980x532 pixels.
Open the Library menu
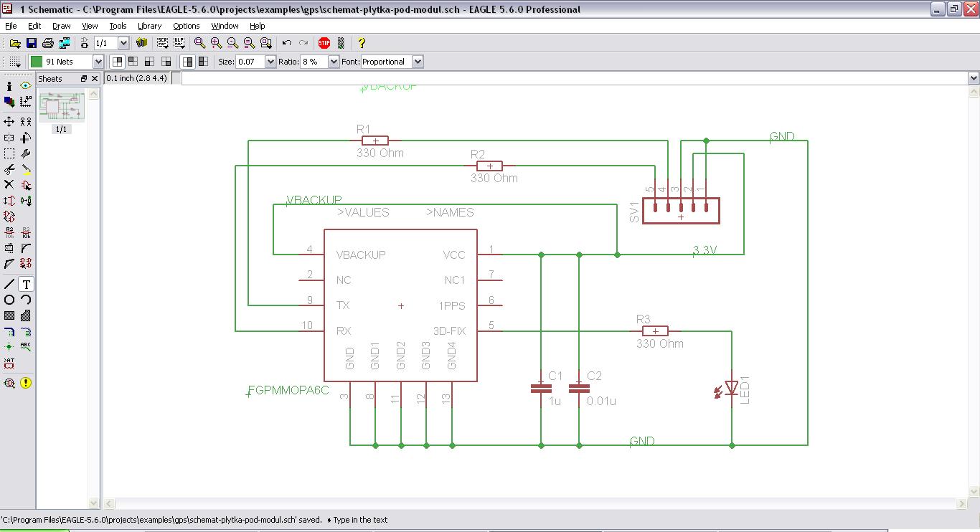click(x=149, y=26)
